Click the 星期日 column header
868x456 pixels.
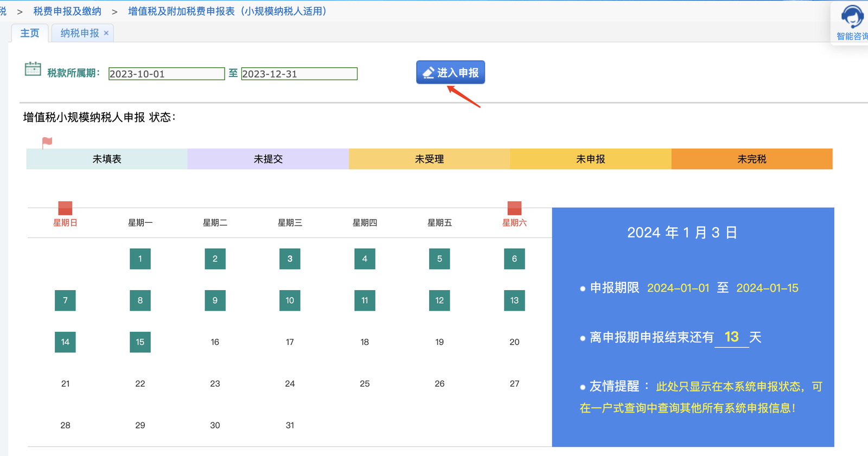pyautogui.click(x=65, y=223)
